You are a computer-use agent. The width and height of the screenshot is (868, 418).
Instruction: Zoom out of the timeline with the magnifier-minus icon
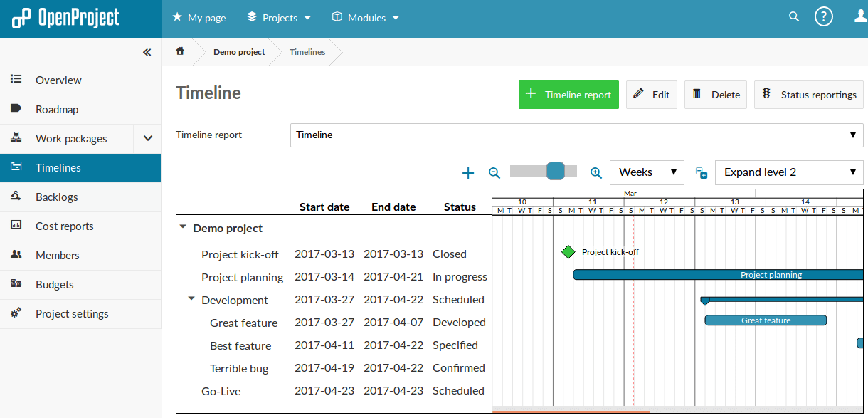point(494,172)
